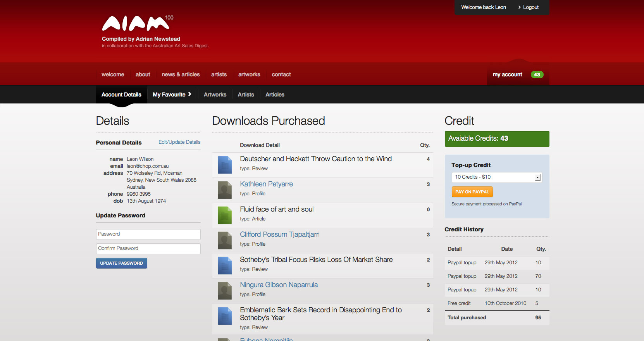Click the blue document icon beside Emblematic Bark review

coord(225,316)
